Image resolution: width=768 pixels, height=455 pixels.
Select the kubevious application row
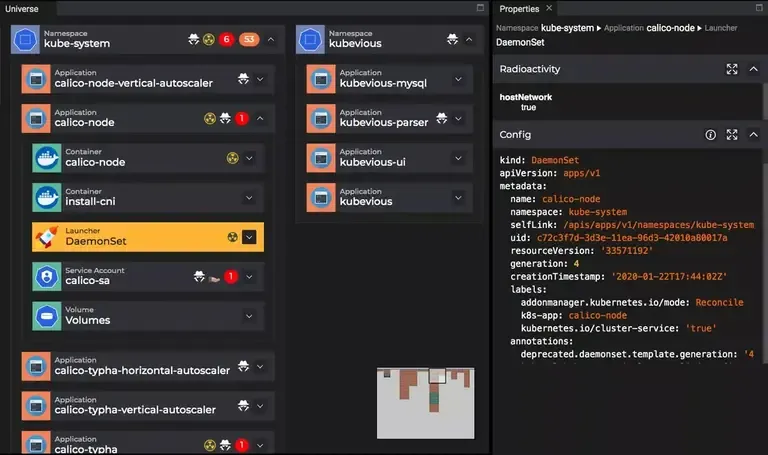point(390,198)
